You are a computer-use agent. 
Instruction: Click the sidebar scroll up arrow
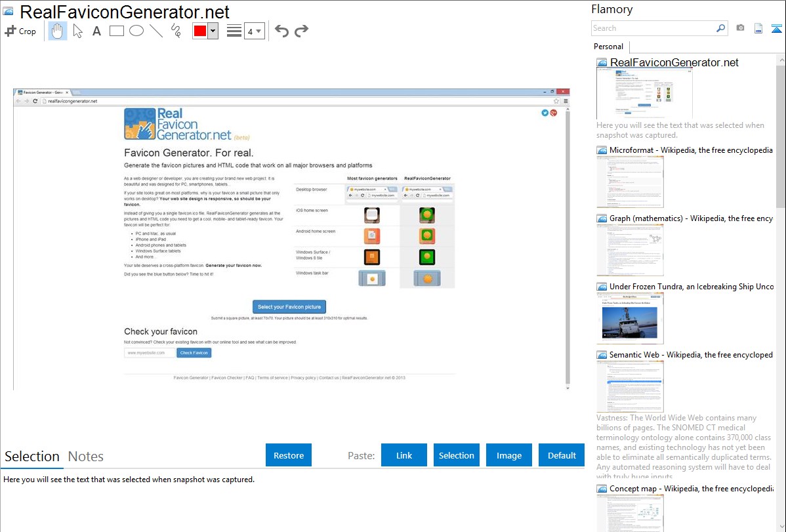point(781,60)
